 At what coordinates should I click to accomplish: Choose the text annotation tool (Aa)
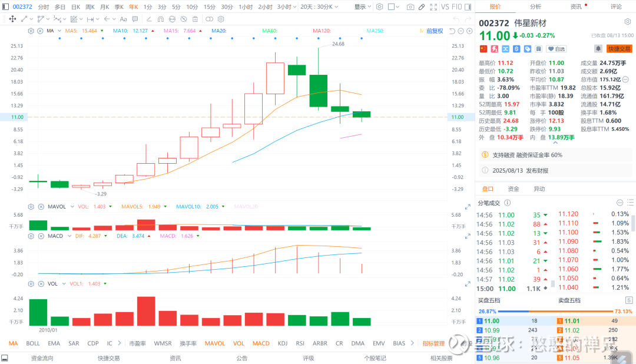tap(124, 19)
